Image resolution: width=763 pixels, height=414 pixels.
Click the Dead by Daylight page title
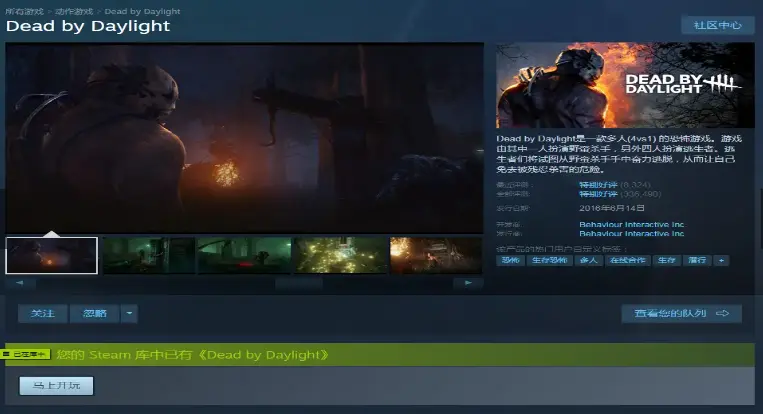pyautogui.click(x=88, y=26)
